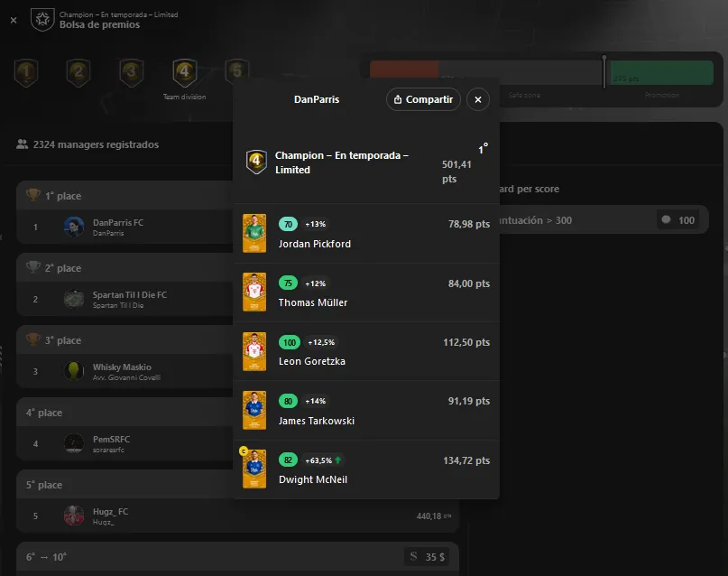The image size is (728, 576).
Task: Click the +13% bonus on Pickford
Action: [315, 224]
